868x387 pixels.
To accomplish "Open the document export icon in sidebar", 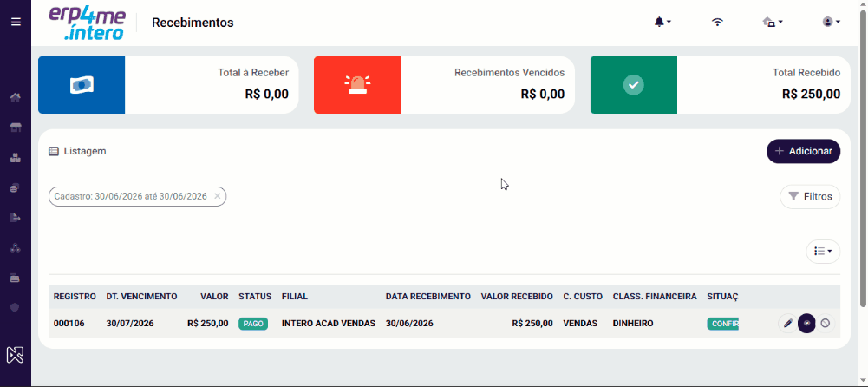I will (16, 218).
